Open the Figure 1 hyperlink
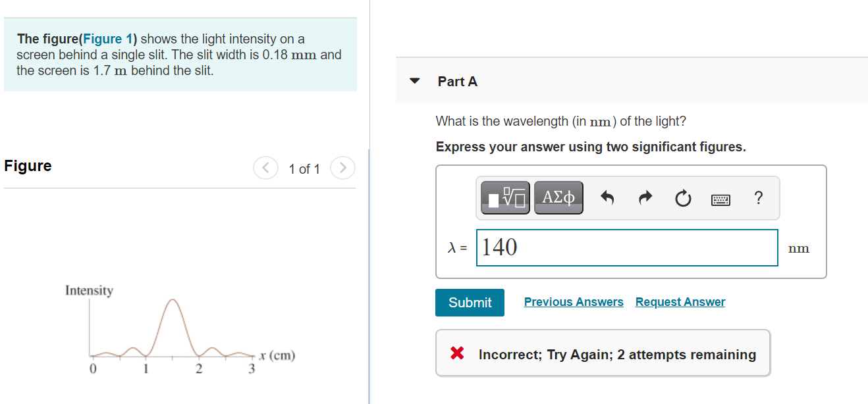The image size is (868, 404). tap(107, 39)
